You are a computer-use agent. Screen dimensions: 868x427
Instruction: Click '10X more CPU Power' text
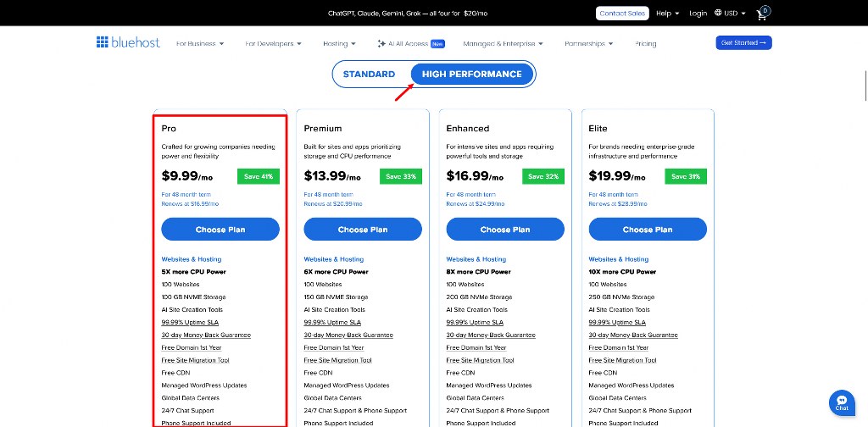[x=622, y=272]
